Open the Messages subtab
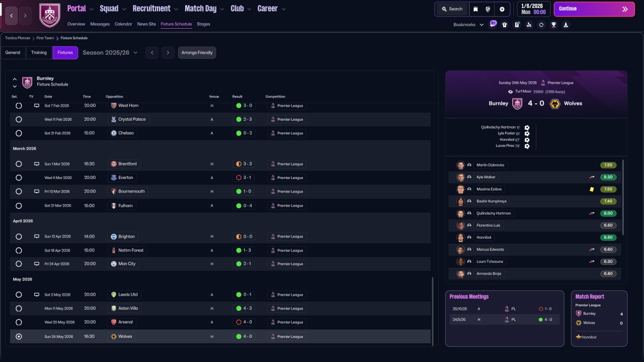The image size is (644, 362). click(100, 24)
